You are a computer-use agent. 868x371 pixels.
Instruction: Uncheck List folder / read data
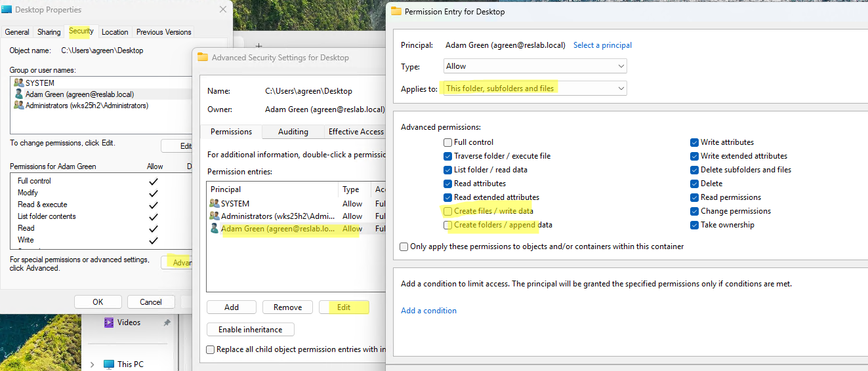447,170
